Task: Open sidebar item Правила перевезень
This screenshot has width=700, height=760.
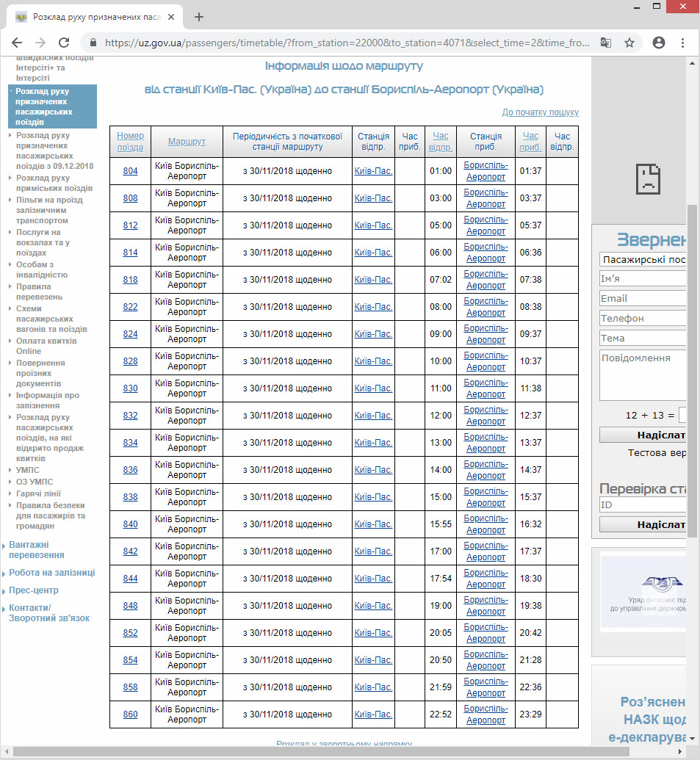Action: [39, 292]
